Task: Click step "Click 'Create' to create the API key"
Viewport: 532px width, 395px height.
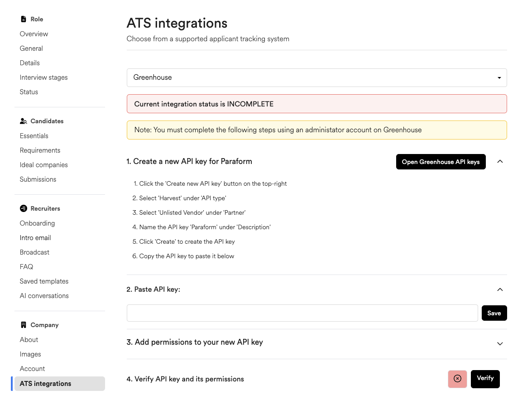Action: [183, 241]
